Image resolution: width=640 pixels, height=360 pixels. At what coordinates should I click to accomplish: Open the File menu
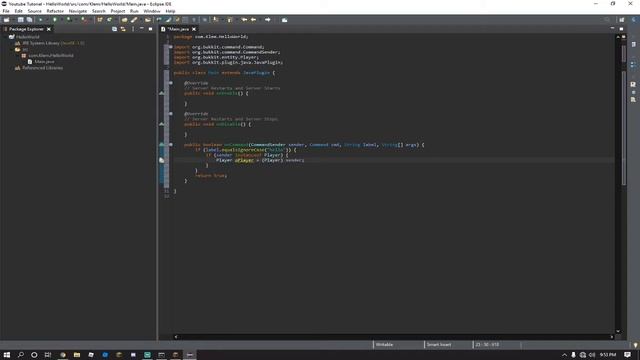click(x=6, y=11)
